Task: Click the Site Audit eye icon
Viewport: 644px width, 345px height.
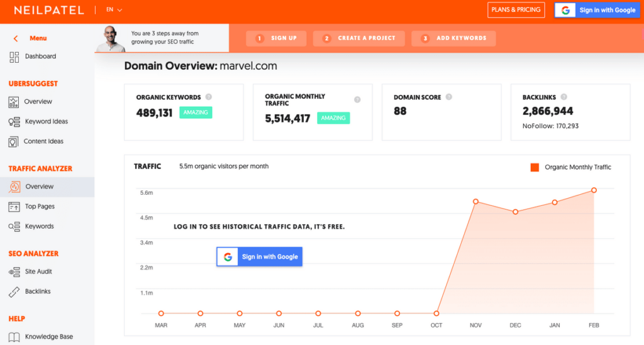Action: click(14, 271)
